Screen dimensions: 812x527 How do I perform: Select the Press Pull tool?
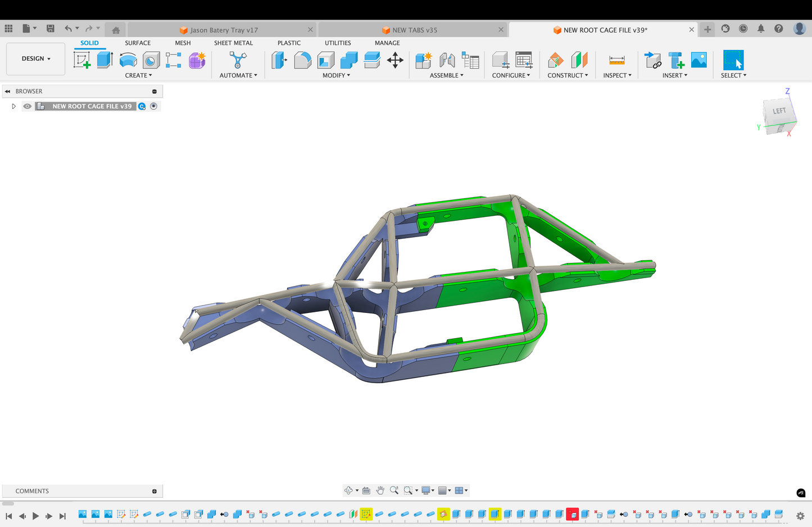pyautogui.click(x=279, y=60)
